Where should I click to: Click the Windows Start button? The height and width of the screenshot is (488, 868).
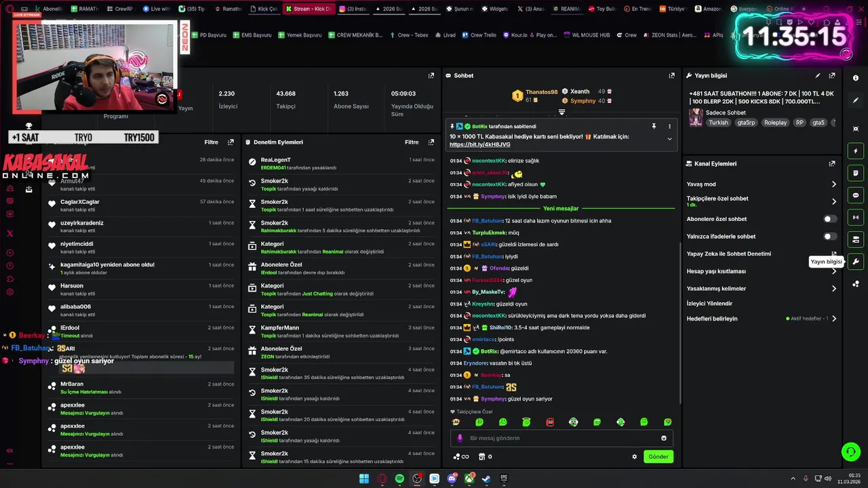(x=364, y=479)
